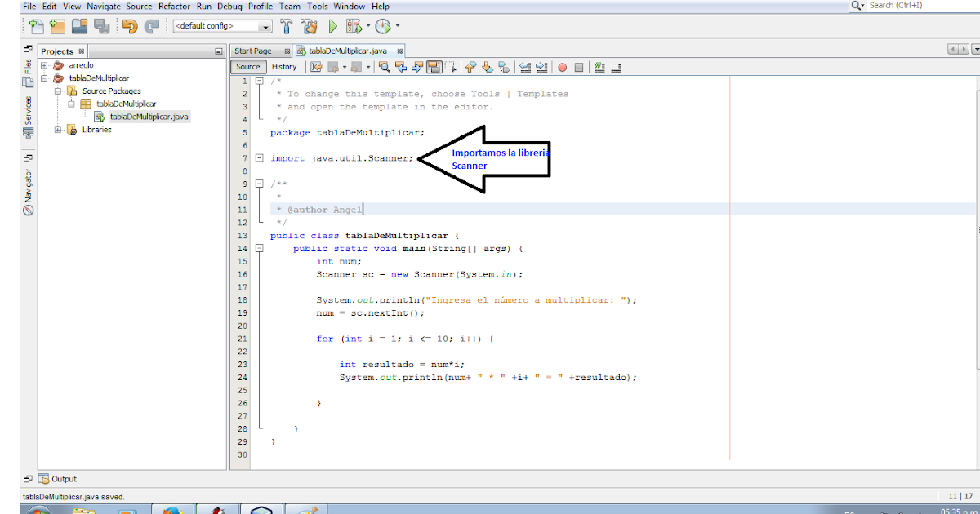Open the default config dropdown

coord(265,25)
